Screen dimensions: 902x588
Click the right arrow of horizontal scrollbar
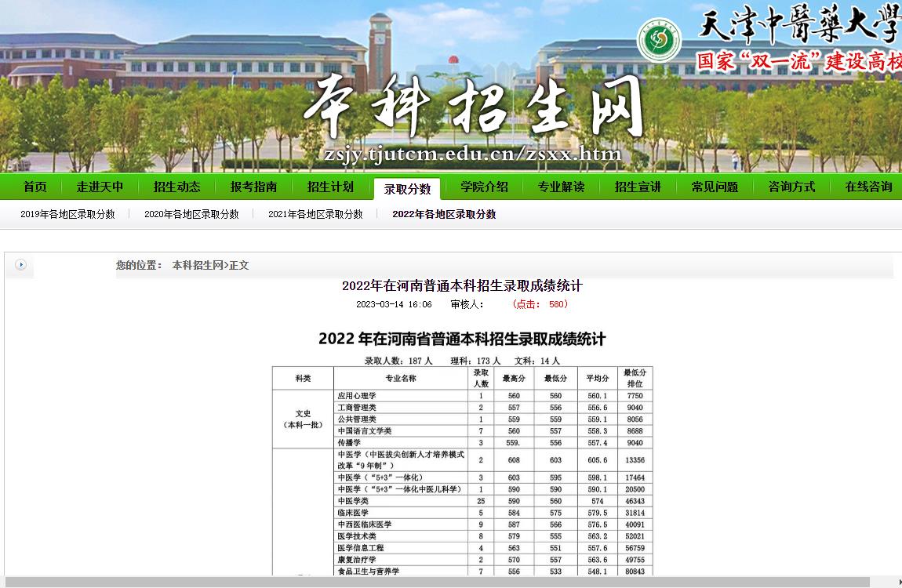point(899,583)
